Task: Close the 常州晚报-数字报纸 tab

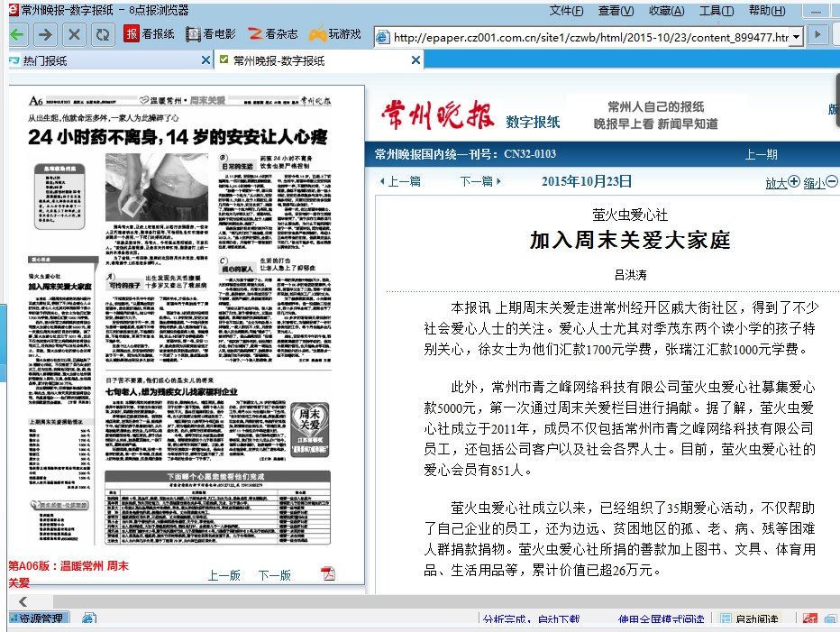Action: coord(415,60)
